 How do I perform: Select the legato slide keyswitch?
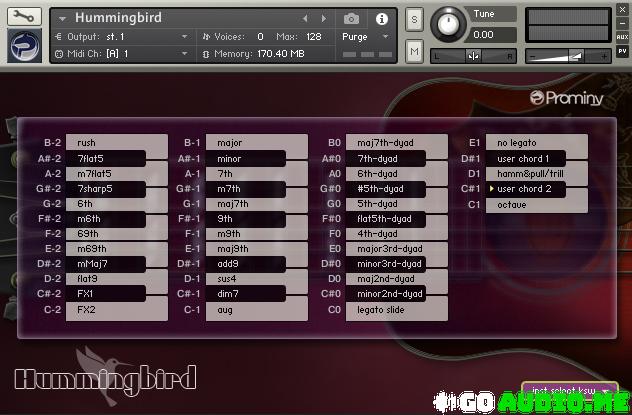pyautogui.click(x=397, y=310)
